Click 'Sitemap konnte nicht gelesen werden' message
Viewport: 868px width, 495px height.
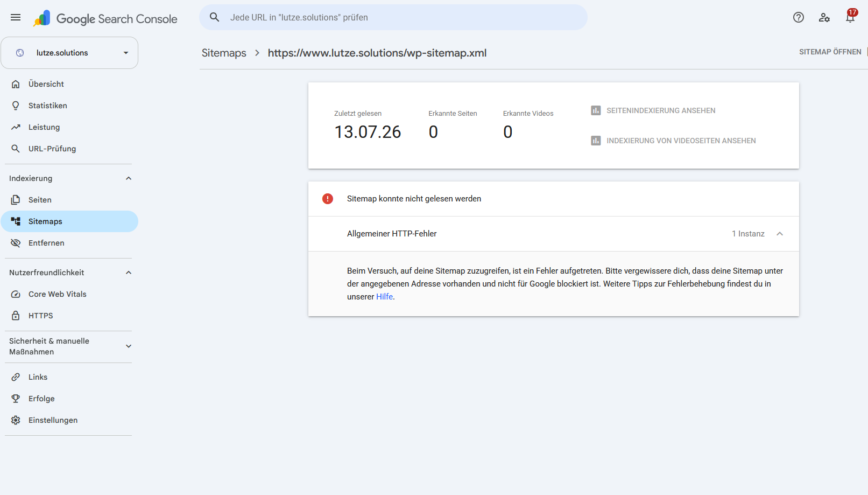(414, 199)
